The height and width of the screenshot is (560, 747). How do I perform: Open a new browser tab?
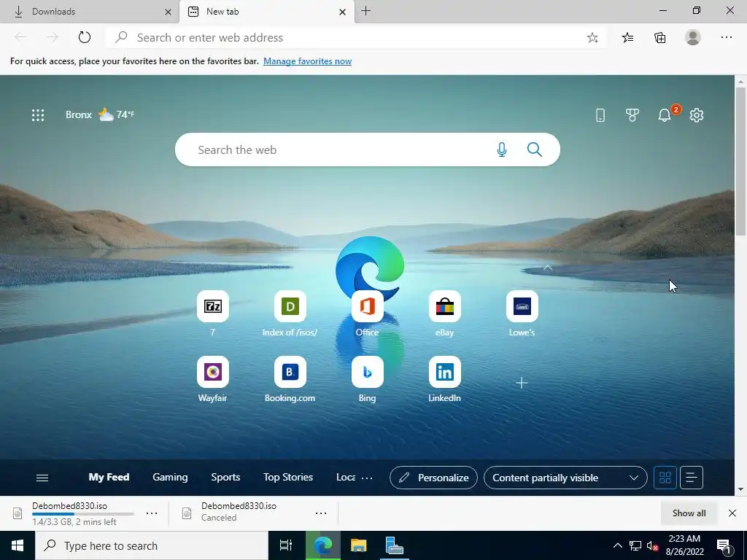(366, 11)
